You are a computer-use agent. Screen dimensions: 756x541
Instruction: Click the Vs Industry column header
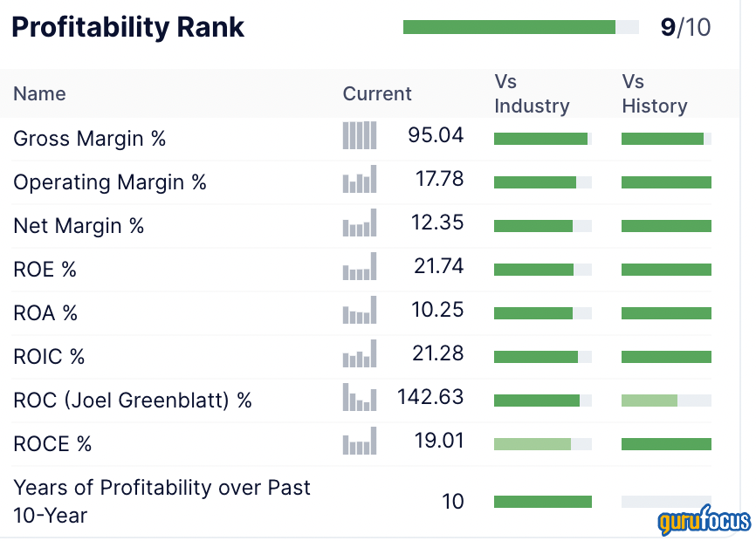[532, 94]
